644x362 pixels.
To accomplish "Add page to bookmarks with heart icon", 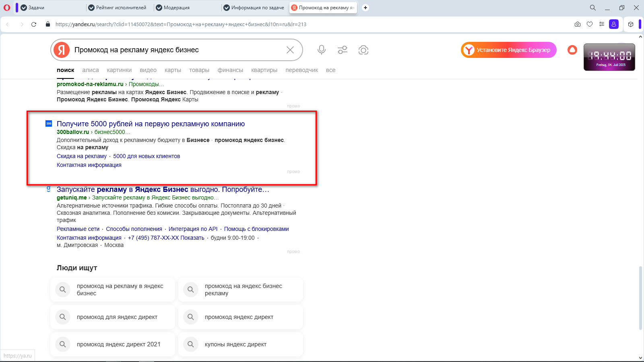I will tap(590, 24).
